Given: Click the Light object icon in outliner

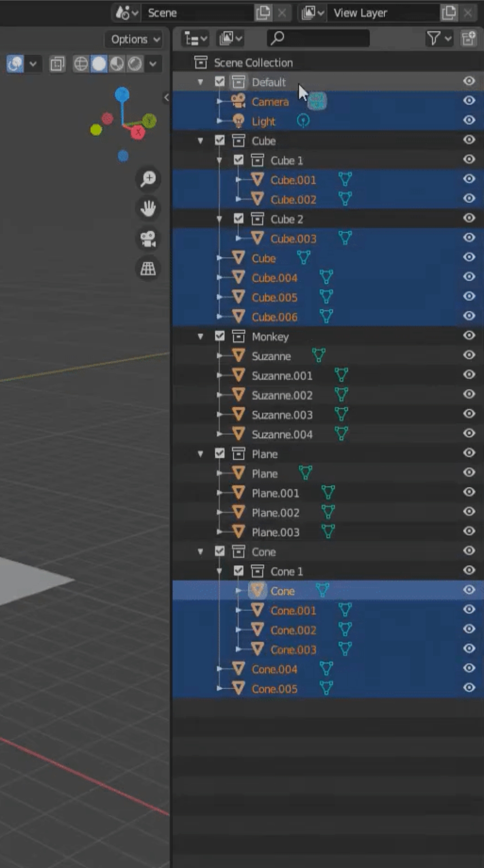Looking at the screenshot, I should click(x=238, y=121).
